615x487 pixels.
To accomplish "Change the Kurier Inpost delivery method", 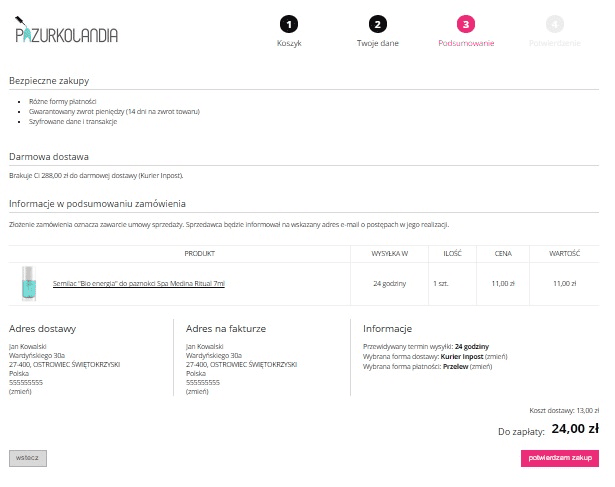I will (496, 356).
